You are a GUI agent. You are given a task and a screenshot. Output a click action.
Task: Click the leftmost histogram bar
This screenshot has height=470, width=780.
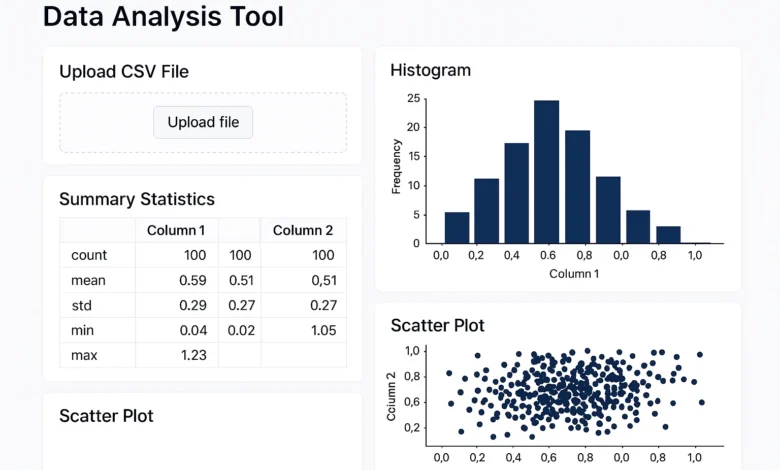tap(456, 227)
